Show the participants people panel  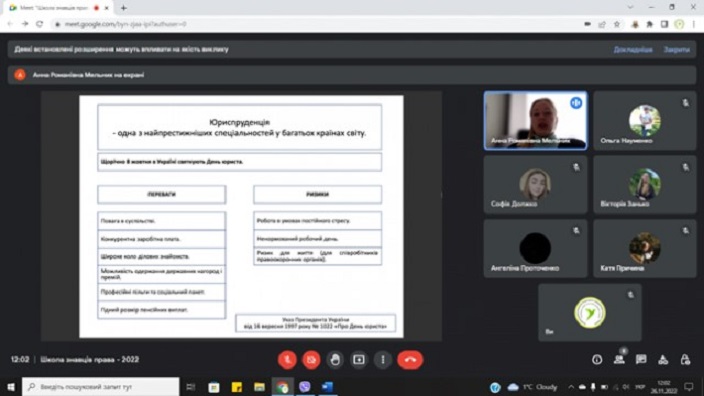click(x=619, y=360)
